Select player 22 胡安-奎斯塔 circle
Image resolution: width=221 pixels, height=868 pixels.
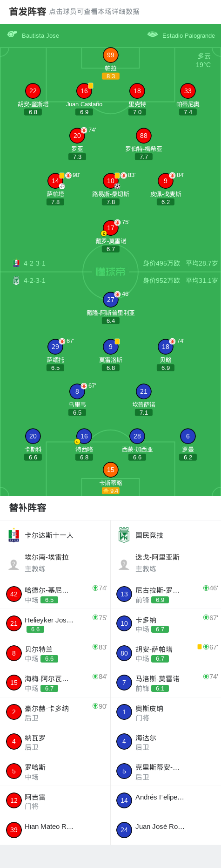coord(33,91)
